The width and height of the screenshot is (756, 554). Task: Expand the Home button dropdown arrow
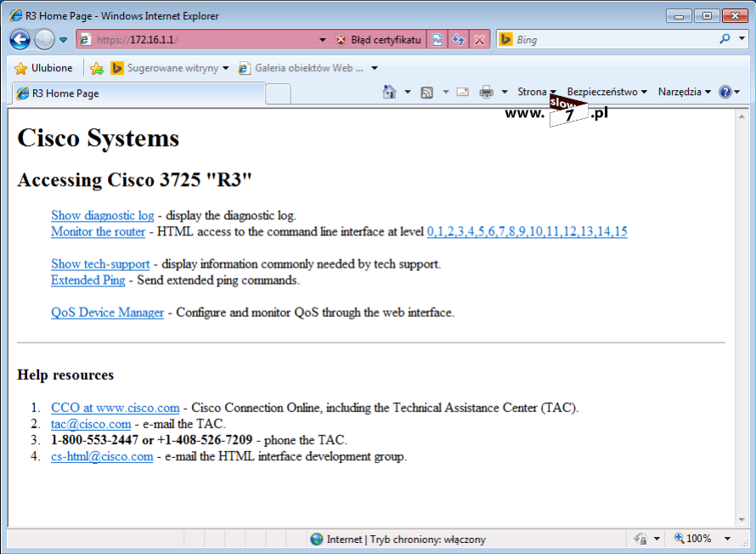coord(408,92)
